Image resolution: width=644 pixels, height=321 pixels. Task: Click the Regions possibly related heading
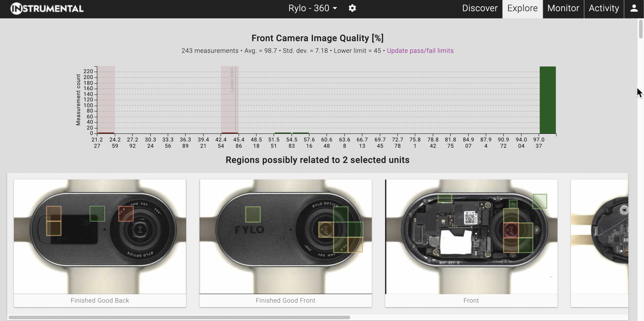pyautogui.click(x=317, y=160)
